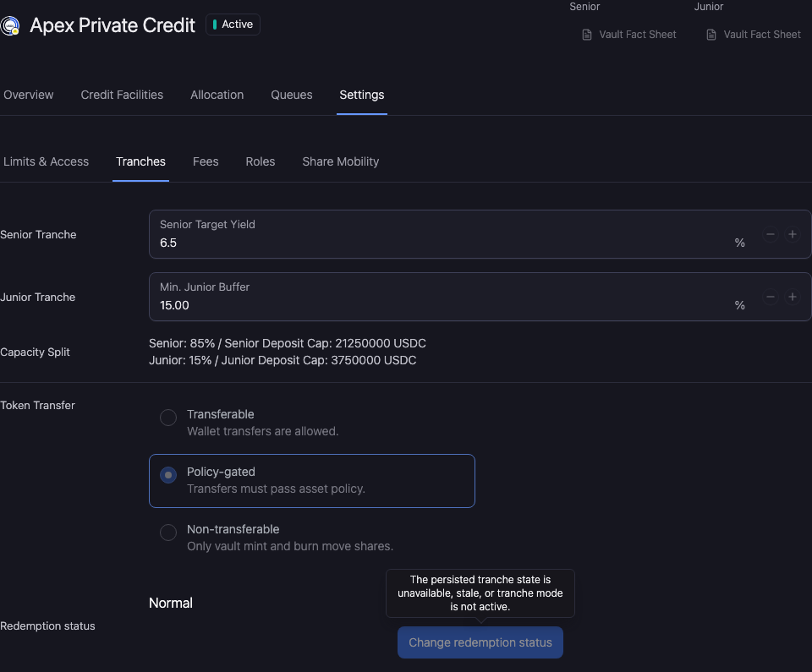The width and height of the screenshot is (812, 672).
Task: Click the Junior Deposit Cap 3750000 USDC text
Action: point(319,360)
